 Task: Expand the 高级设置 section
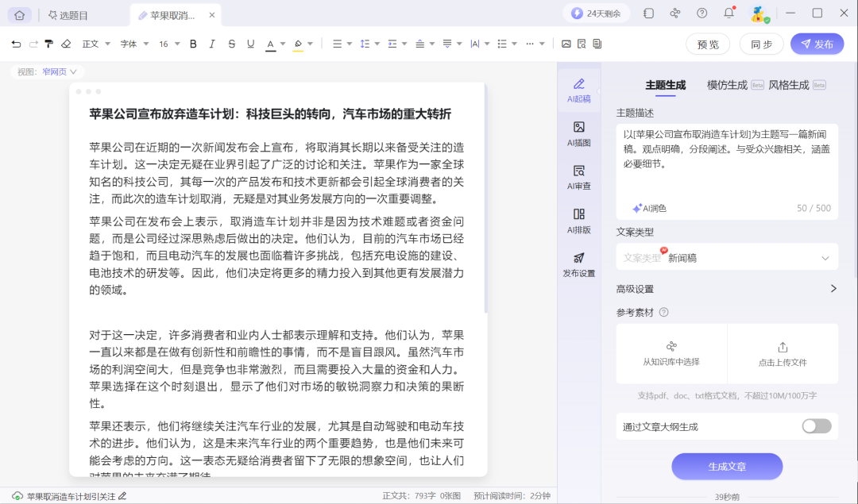[727, 289]
